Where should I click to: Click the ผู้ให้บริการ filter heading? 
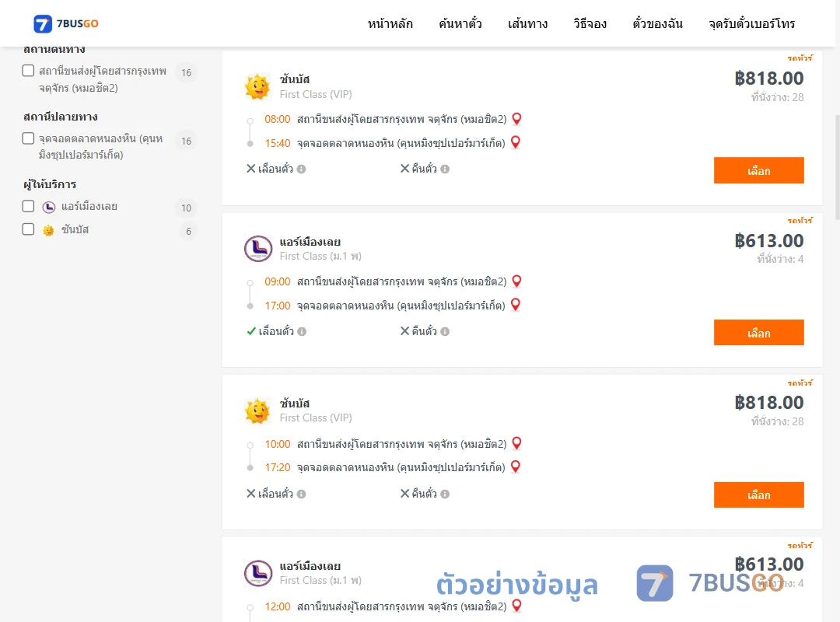point(50,184)
